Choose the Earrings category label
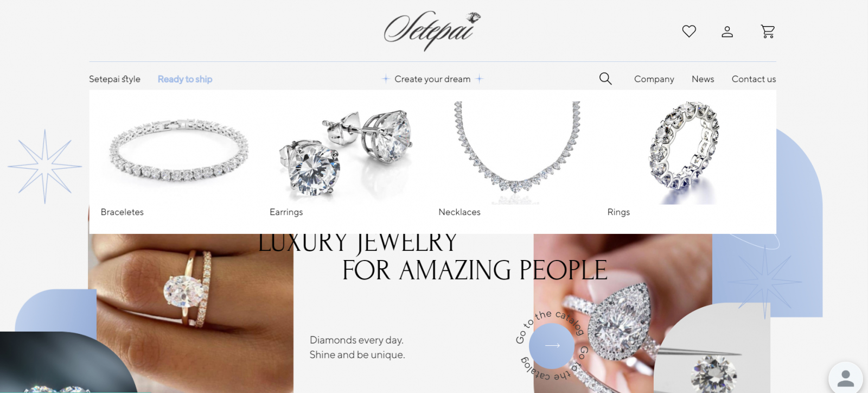The image size is (868, 393). point(286,212)
